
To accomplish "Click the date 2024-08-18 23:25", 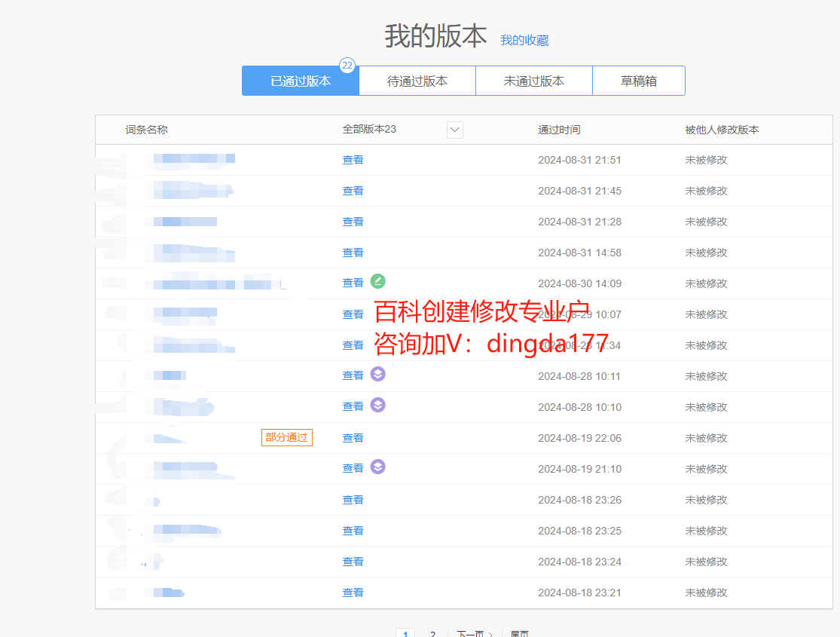I will [x=579, y=531].
